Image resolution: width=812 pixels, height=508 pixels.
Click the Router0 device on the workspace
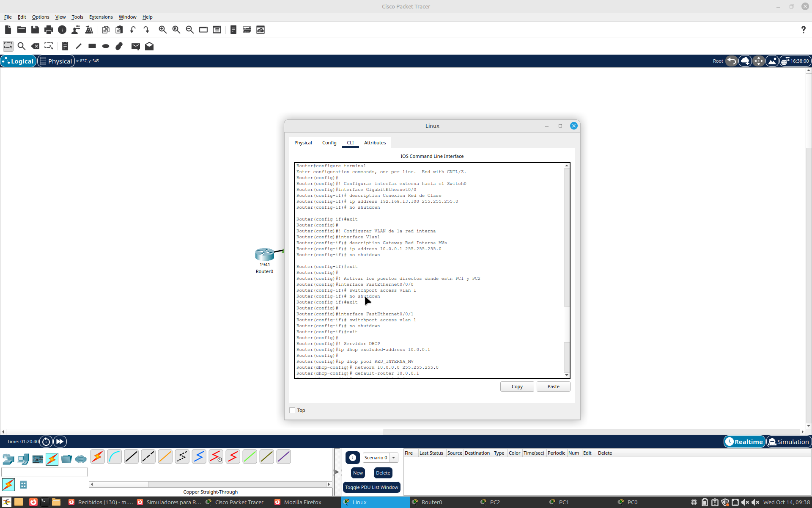265,254
